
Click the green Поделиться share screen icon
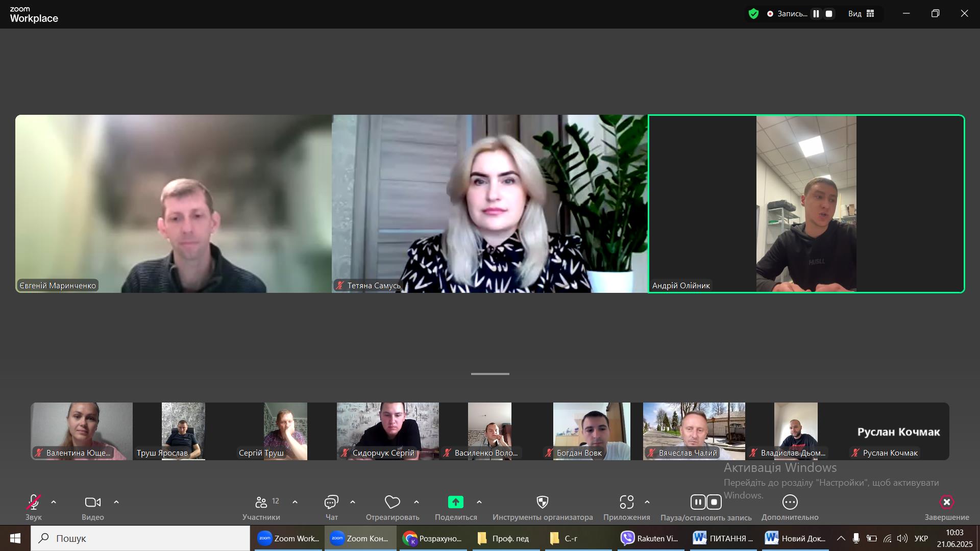point(455,503)
